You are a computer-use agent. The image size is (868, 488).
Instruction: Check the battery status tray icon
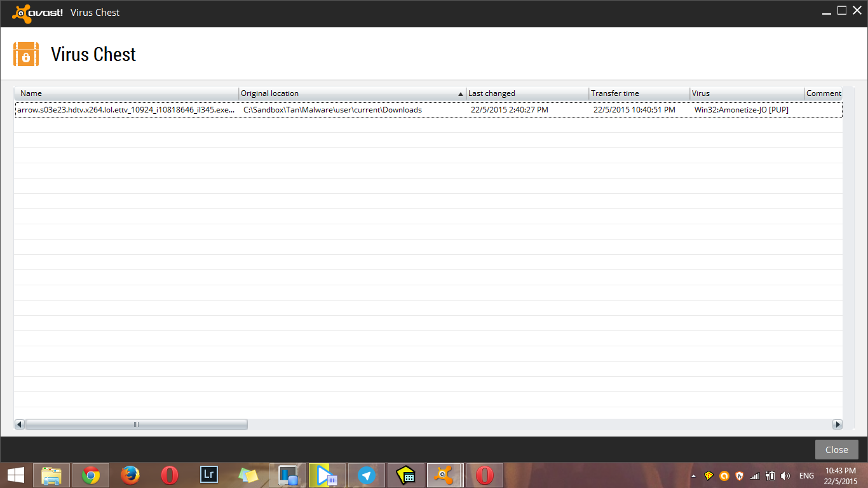click(770, 475)
